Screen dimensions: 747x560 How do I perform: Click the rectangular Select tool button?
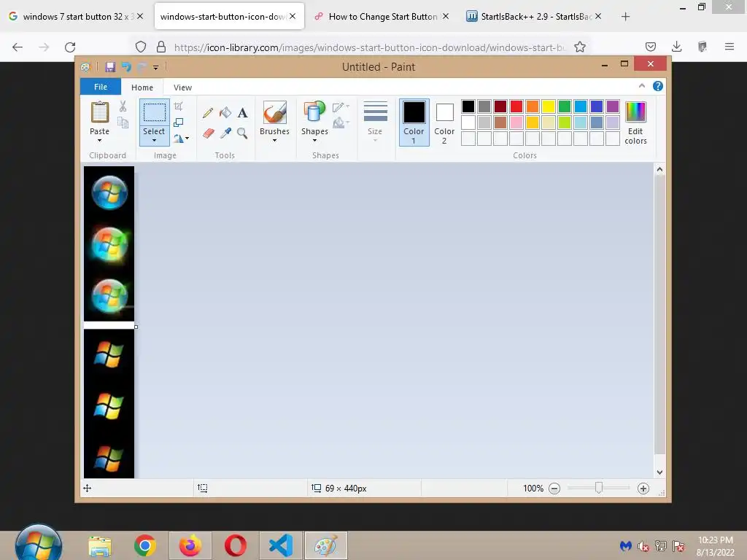155,112
